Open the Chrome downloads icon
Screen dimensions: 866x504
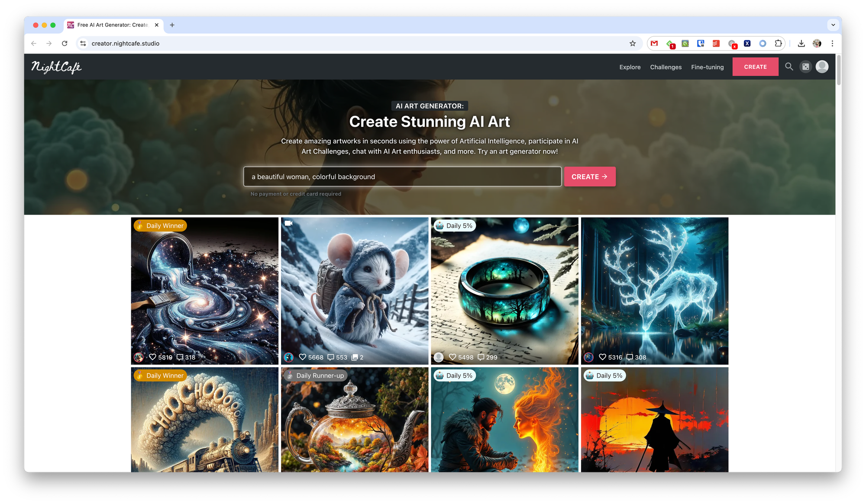pyautogui.click(x=801, y=43)
